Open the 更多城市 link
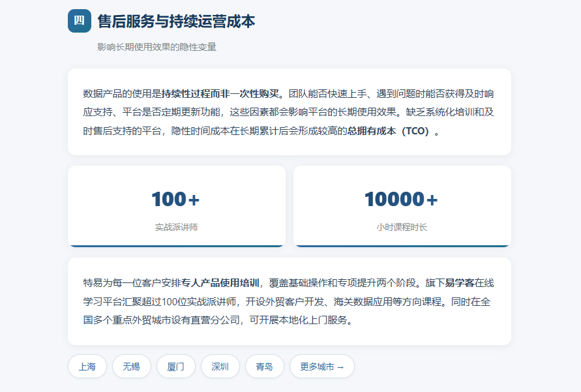The width and height of the screenshot is (581, 392). [322, 367]
